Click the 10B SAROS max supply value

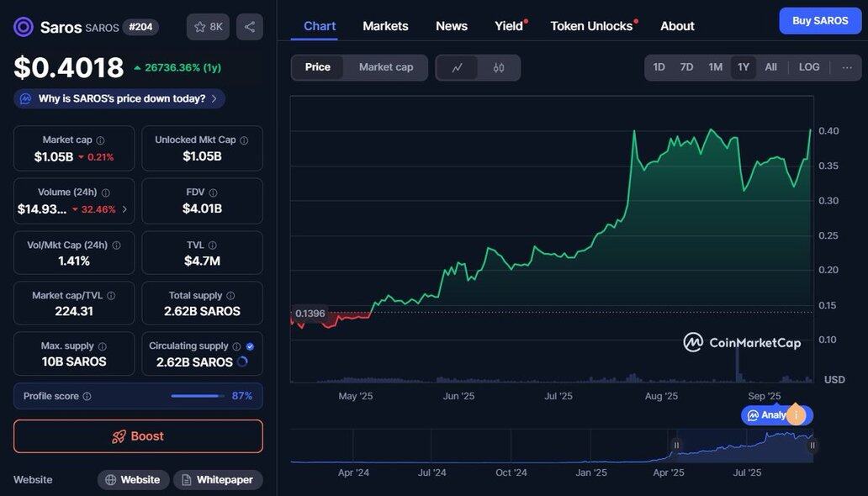[x=74, y=361]
